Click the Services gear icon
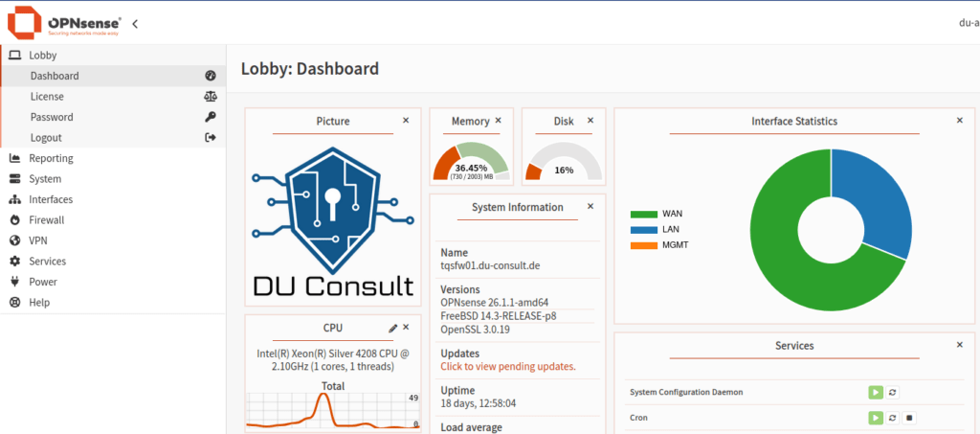The width and height of the screenshot is (980, 434). coord(15,262)
